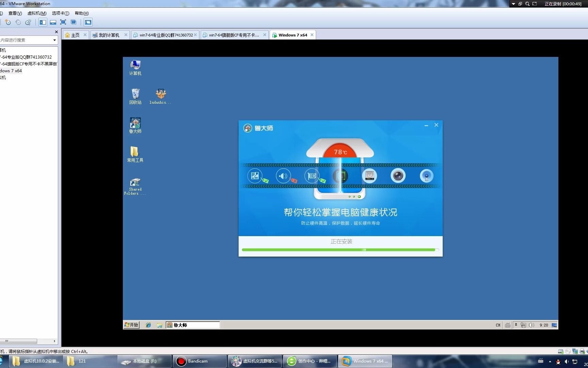Close the library sidebar panel
Viewport: 588px width, 368px height.
click(x=56, y=32)
